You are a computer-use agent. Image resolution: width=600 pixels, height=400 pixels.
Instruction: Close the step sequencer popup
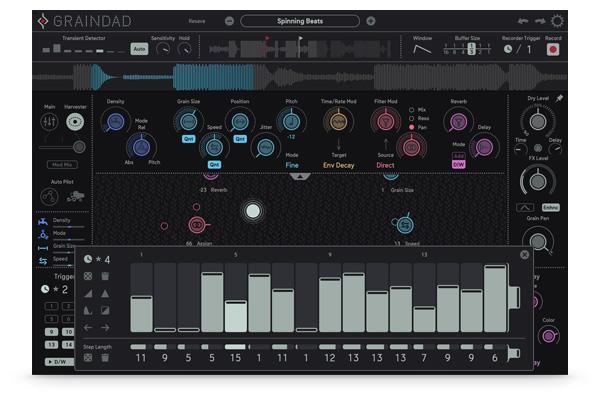click(524, 255)
